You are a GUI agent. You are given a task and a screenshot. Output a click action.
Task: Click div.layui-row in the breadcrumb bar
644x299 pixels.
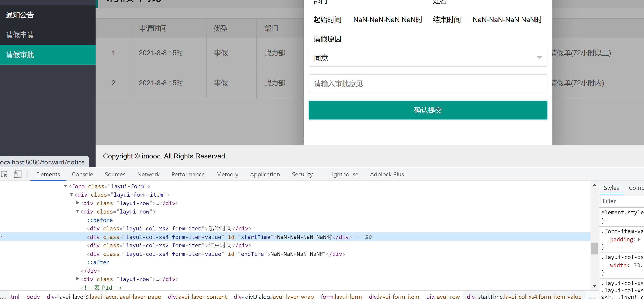tap(443, 296)
